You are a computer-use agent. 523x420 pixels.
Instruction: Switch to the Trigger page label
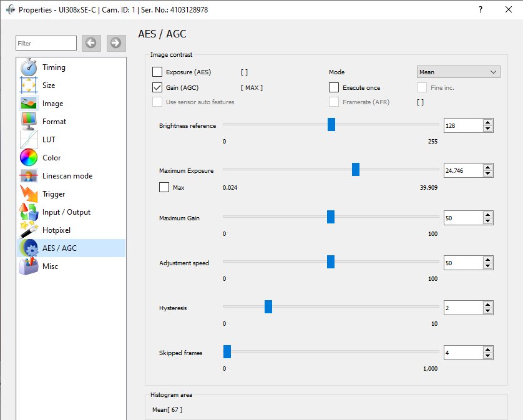click(x=54, y=194)
